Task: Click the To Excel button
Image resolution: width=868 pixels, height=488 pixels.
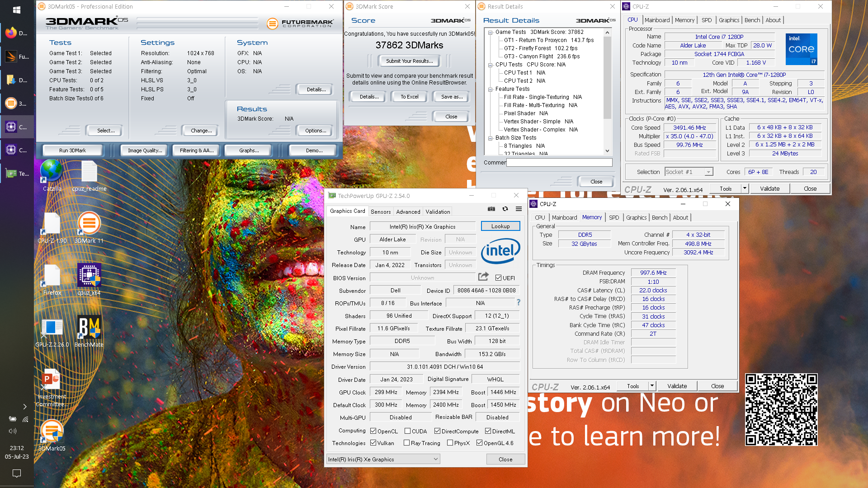Action: pyautogui.click(x=410, y=97)
